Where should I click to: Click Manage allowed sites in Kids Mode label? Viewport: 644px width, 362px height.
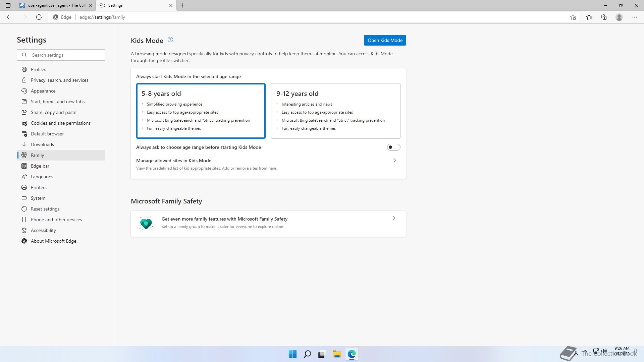coord(174,161)
